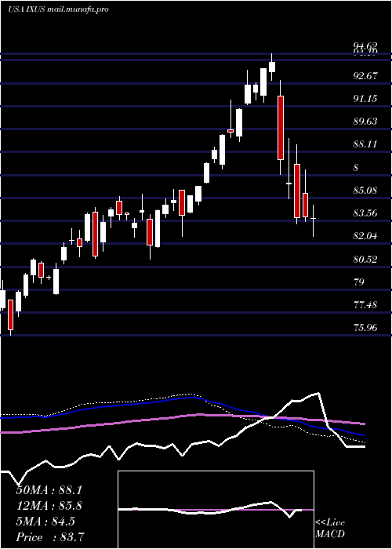The width and height of the screenshot is (392, 549).
Task: Click the '<<Live MACD' label
Action: [x=330, y=529]
